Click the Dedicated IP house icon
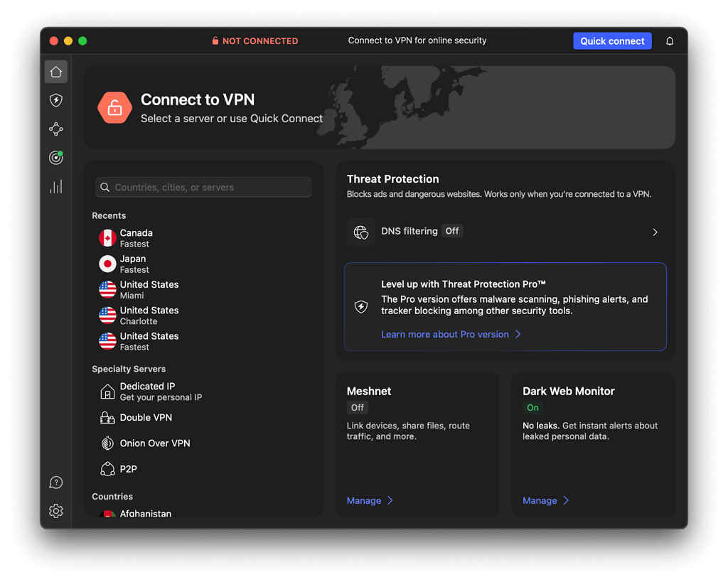The image size is (728, 582). (x=107, y=392)
